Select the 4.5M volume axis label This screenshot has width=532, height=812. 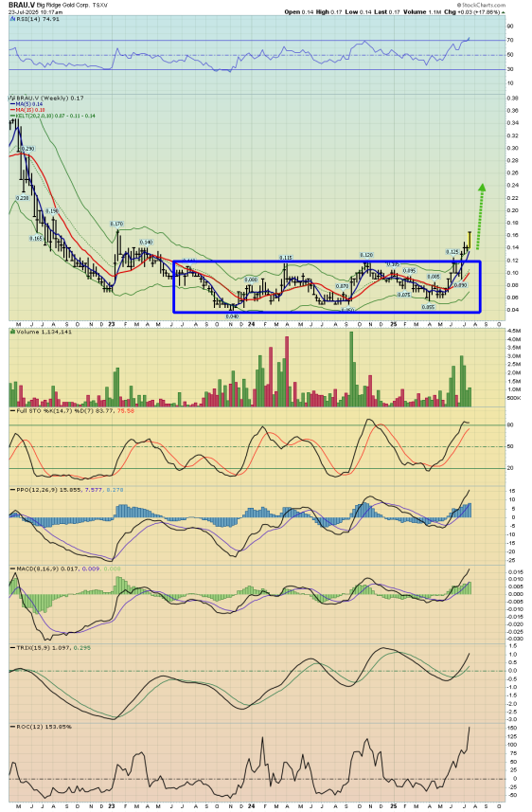(x=513, y=331)
